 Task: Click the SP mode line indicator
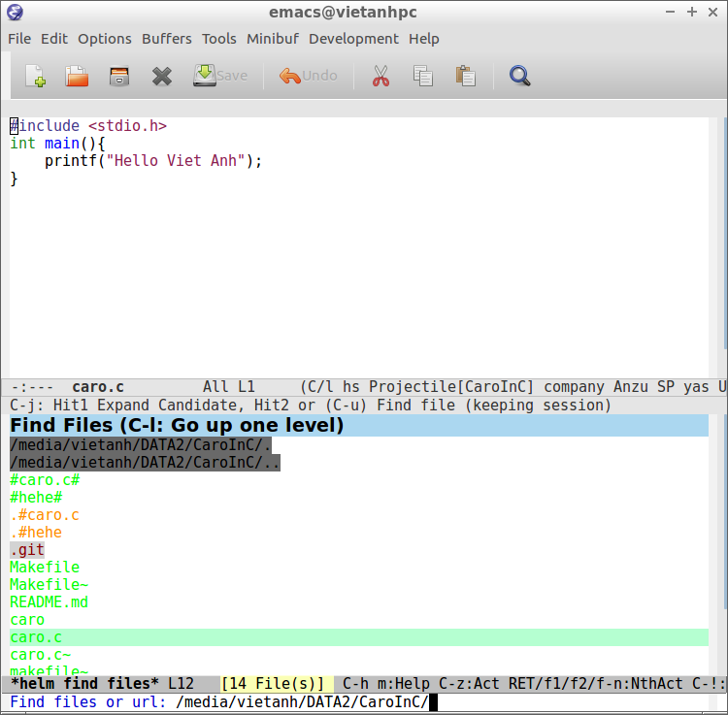[x=666, y=387]
